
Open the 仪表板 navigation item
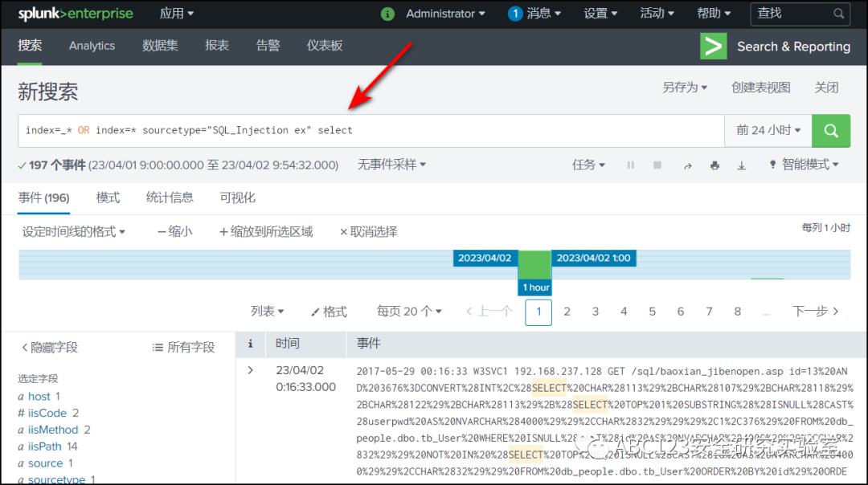click(x=325, y=46)
